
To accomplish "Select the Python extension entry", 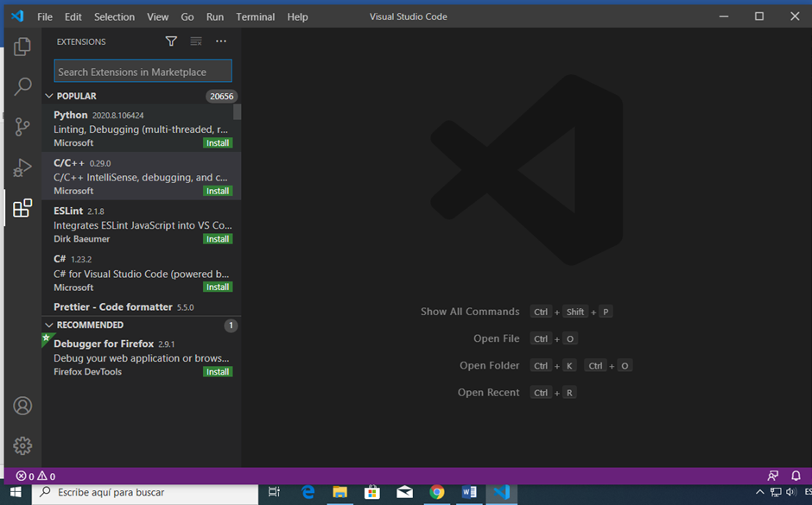I will 141,129.
